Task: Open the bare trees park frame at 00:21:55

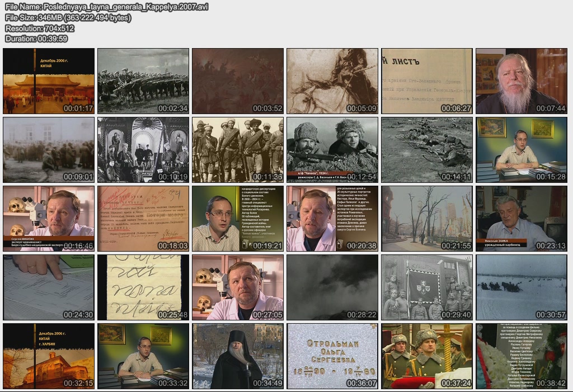Action: click(427, 219)
